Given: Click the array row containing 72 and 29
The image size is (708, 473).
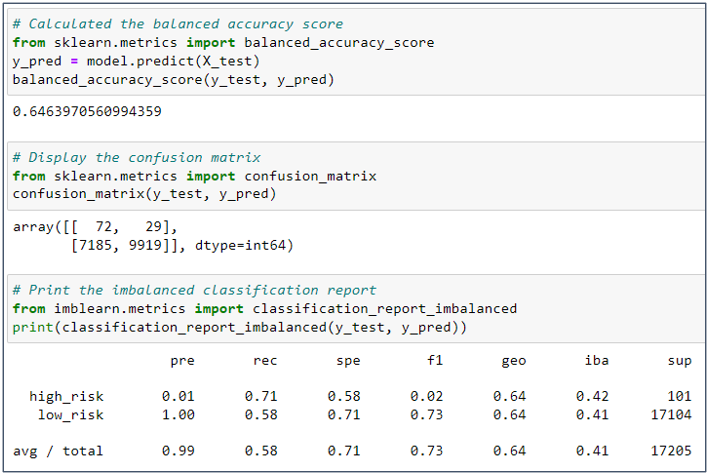Looking at the screenshot, I should coord(95,227).
